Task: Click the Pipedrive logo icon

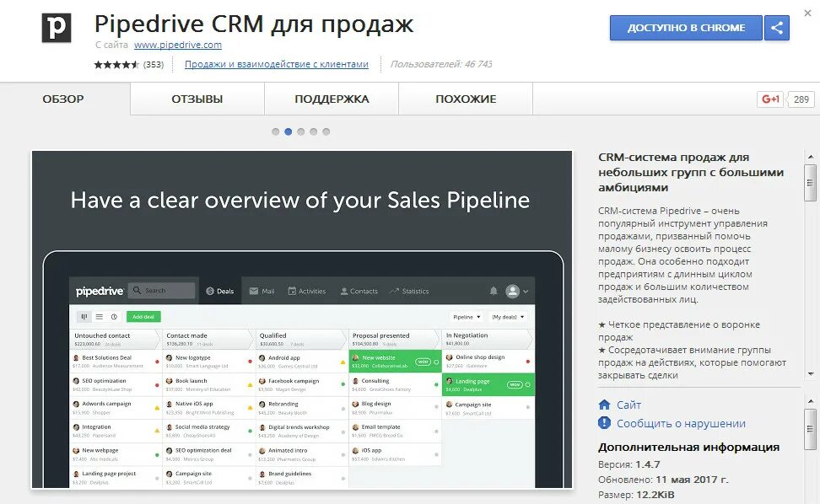Action: point(57,28)
